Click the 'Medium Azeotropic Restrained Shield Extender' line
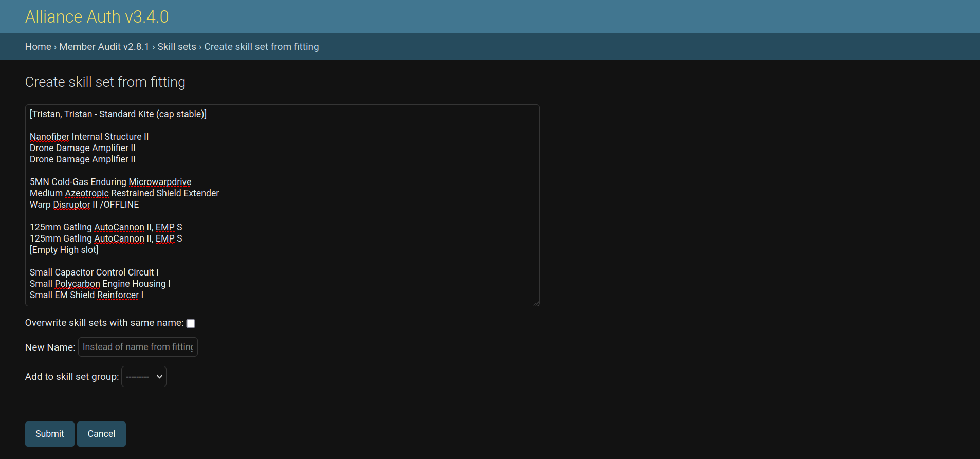 (124, 193)
